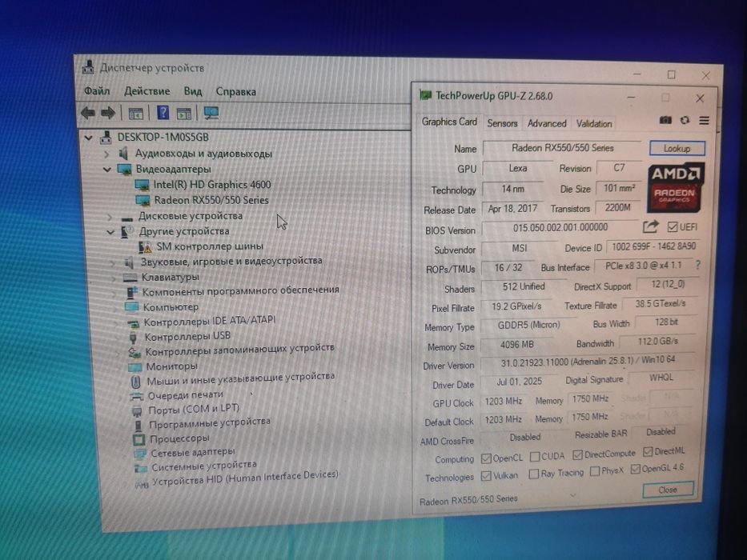The image size is (747, 560).
Task: Toggle the CUDA checkbox
Action: point(535,457)
